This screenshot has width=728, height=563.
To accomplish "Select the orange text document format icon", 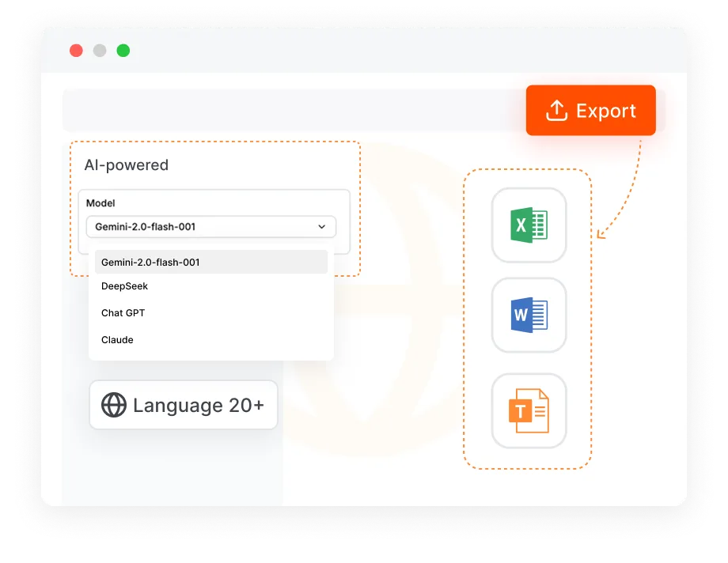I will (529, 410).
